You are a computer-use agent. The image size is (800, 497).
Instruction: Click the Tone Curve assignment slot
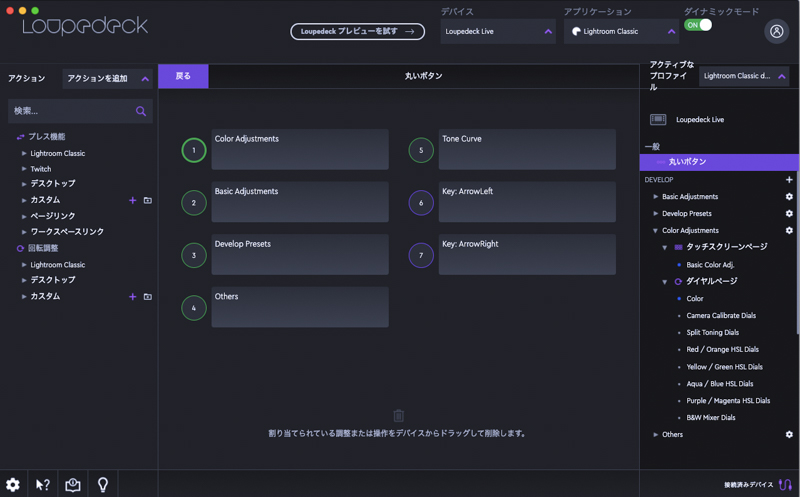coord(527,149)
